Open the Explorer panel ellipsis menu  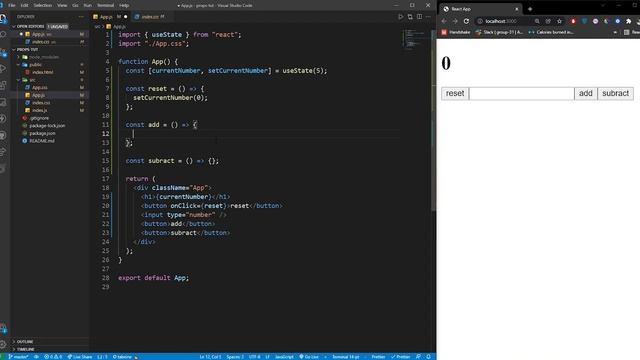(81, 17)
